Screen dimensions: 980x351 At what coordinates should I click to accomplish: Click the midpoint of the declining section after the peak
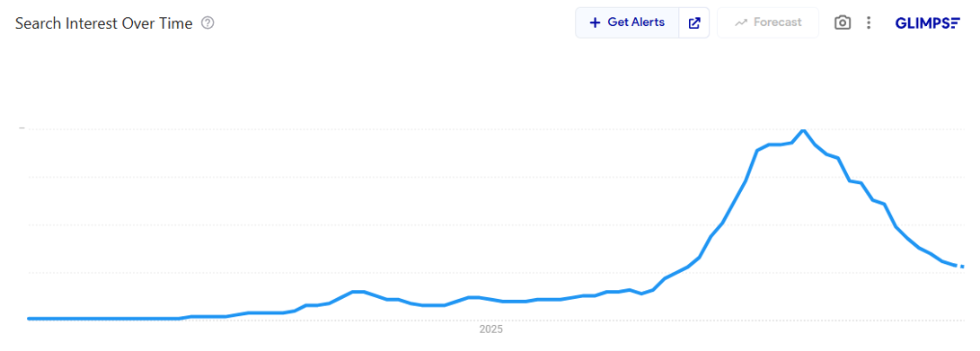(x=878, y=202)
